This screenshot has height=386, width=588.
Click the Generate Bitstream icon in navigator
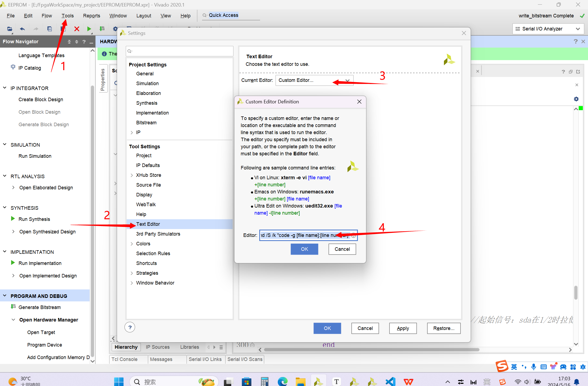[13, 307]
